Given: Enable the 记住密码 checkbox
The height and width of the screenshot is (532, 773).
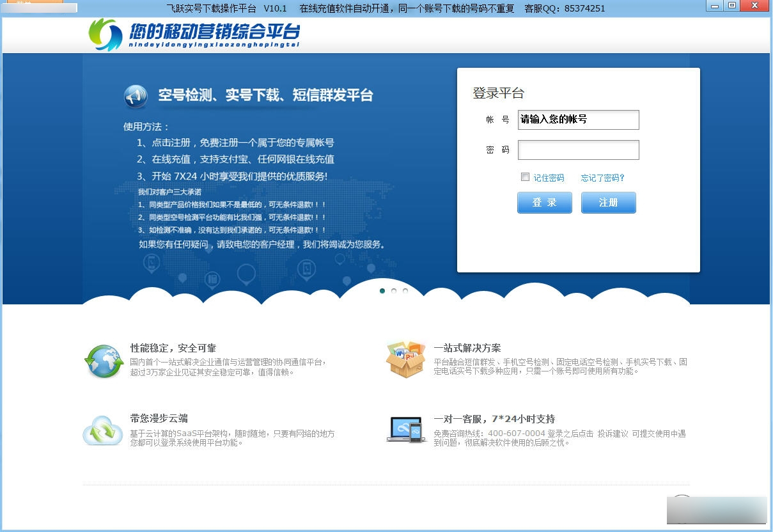Looking at the screenshot, I should pos(525,177).
